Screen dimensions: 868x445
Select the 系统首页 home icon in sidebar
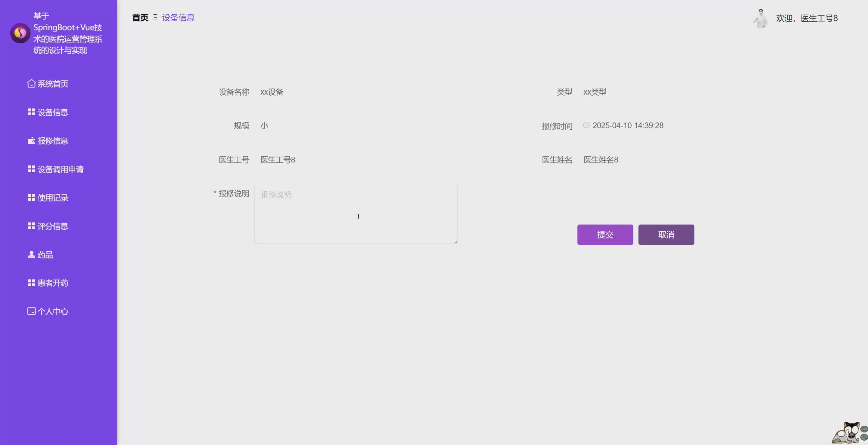click(31, 83)
